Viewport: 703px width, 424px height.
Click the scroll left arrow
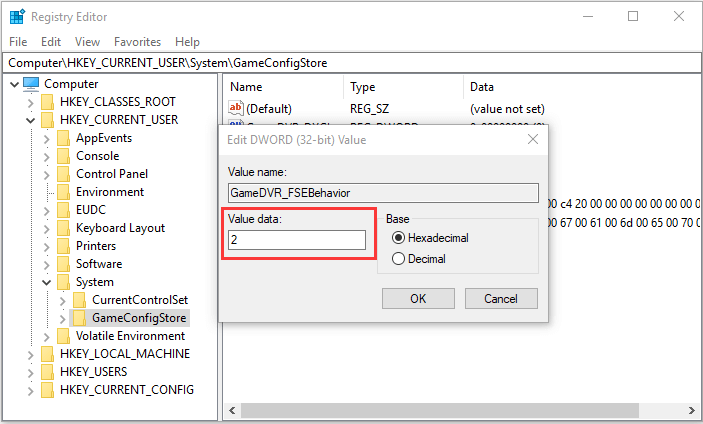click(x=232, y=410)
